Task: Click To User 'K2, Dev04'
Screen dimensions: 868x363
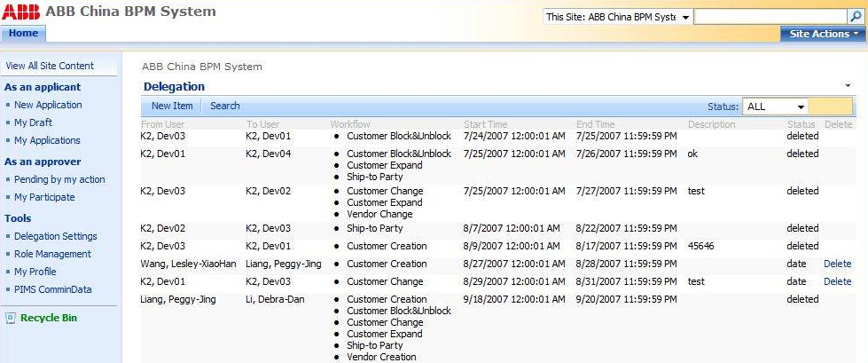Action: (269, 154)
